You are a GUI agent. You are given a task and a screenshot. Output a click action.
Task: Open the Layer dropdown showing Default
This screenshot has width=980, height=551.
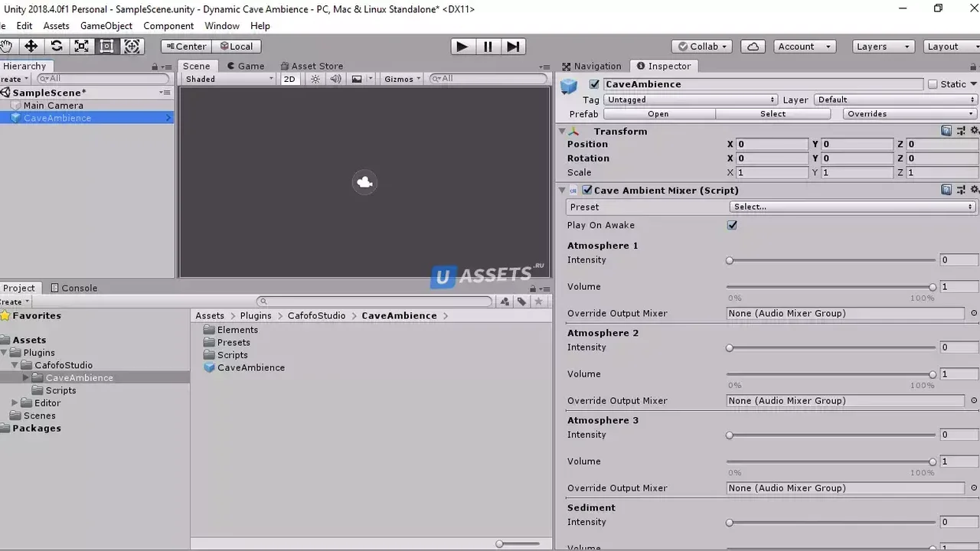[x=897, y=99]
